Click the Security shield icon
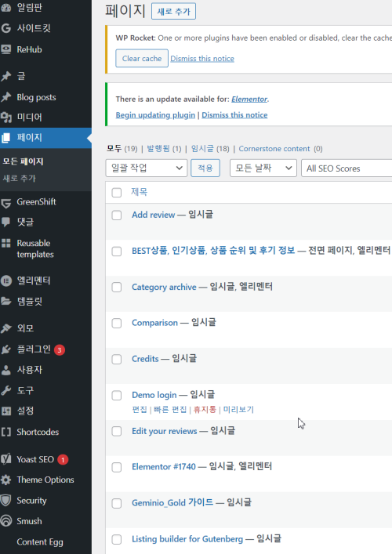The width and height of the screenshot is (392, 554). (5, 500)
